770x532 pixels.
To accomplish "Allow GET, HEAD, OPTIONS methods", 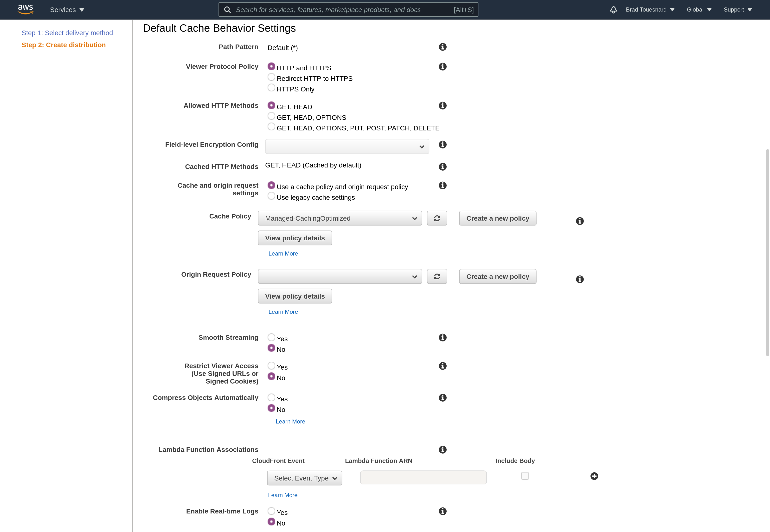I will [271, 116].
